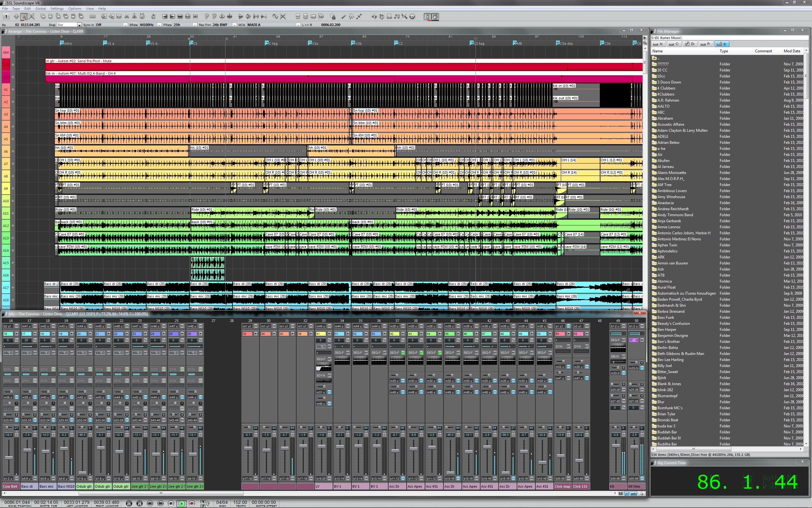This screenshot has width=812, height=508.
Task: Click the toolbar preset number 1 button
Action: pos(6,17)
